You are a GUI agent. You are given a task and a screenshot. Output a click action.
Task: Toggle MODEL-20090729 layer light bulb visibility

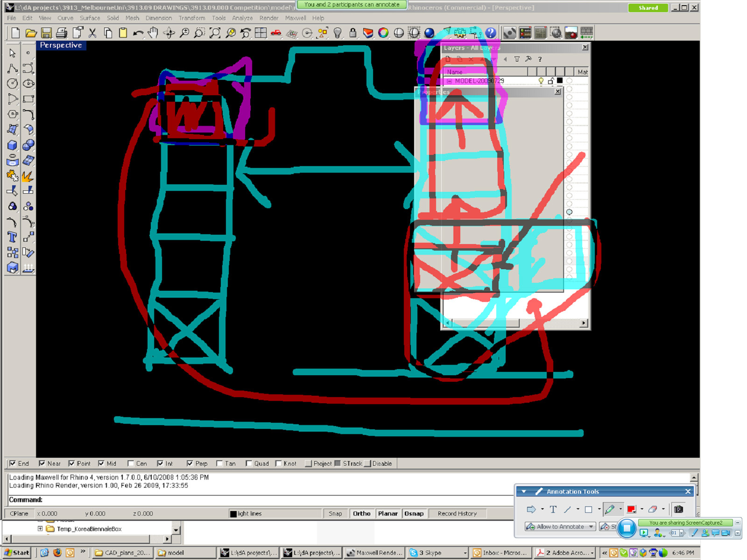[541, 81]
